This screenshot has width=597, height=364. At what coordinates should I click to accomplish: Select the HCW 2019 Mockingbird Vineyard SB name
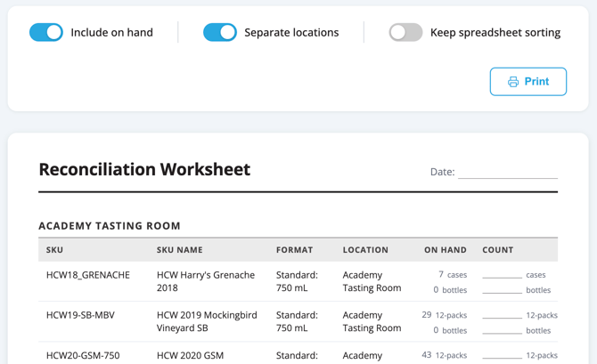[207, 321]
